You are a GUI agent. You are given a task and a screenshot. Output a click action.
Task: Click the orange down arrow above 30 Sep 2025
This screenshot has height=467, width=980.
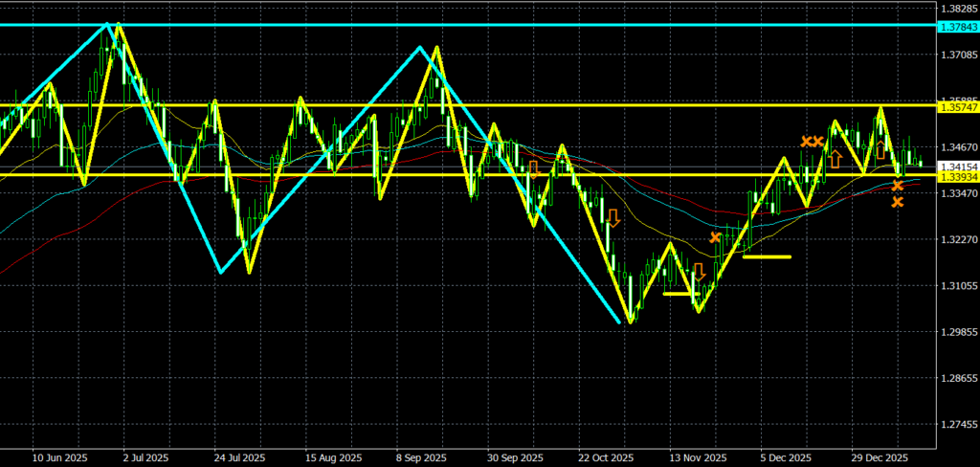(x=533, y=168)
